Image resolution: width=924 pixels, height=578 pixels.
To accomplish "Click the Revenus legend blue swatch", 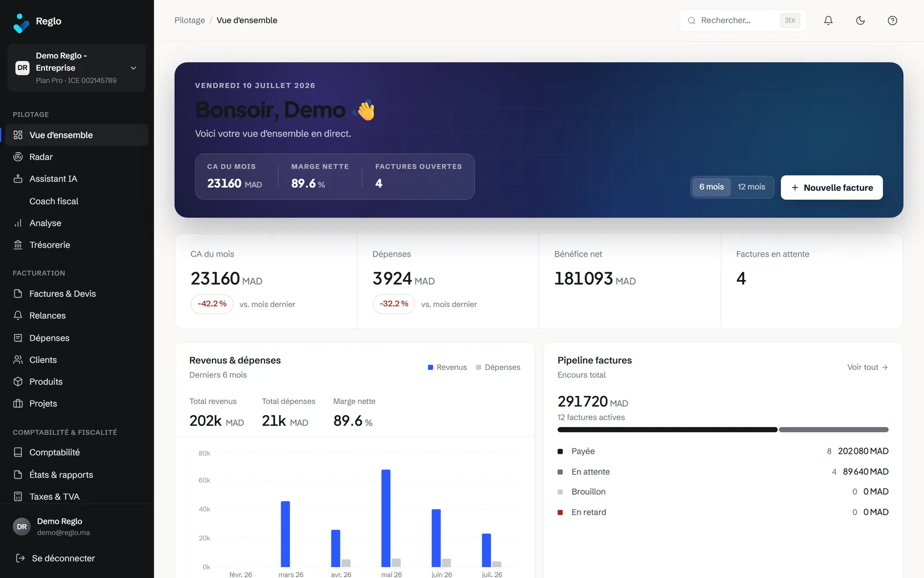I will coord(430,368).
